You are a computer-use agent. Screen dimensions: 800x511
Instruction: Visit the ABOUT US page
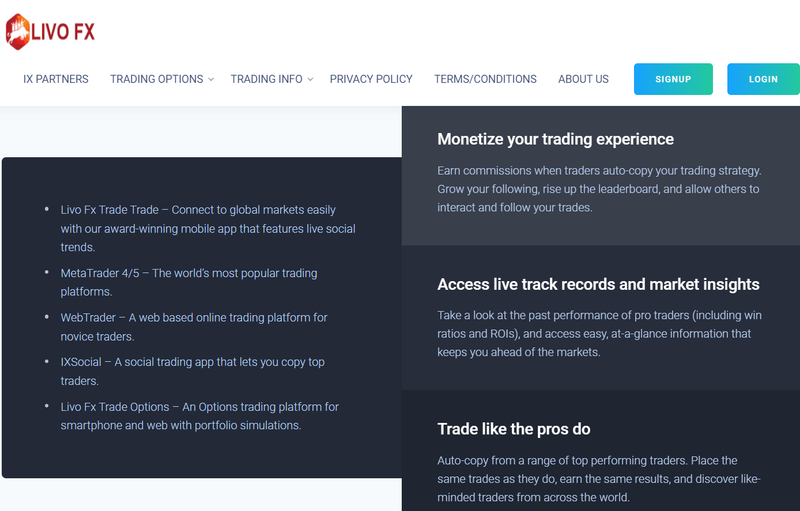point(583,79)
